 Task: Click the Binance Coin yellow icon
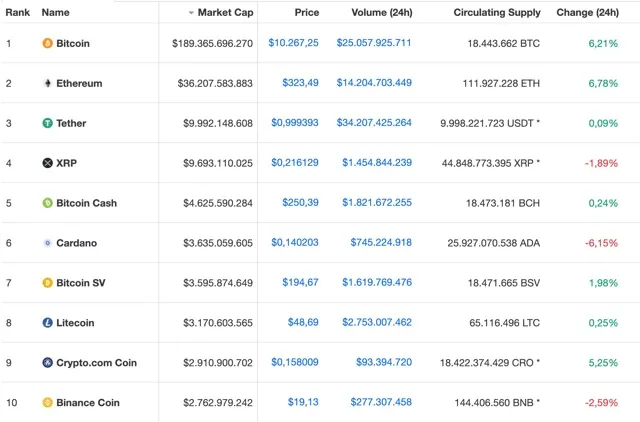[x=47, y=402]
